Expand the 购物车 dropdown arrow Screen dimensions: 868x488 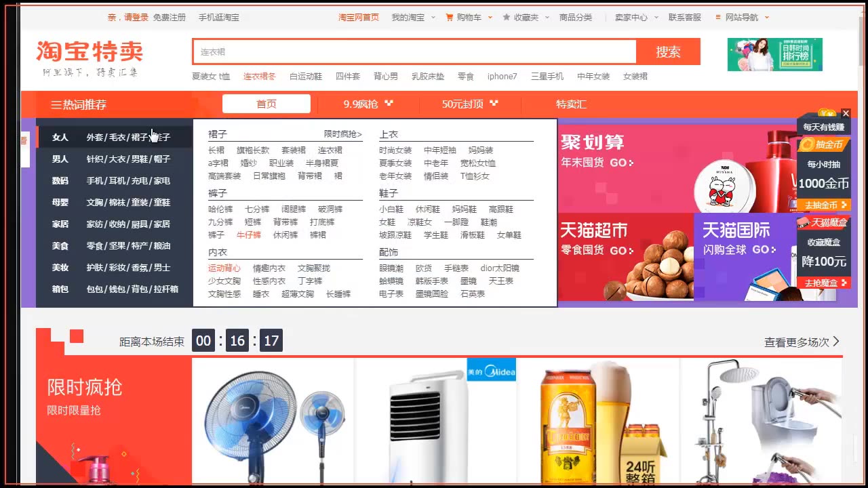[x=490, y=18]
